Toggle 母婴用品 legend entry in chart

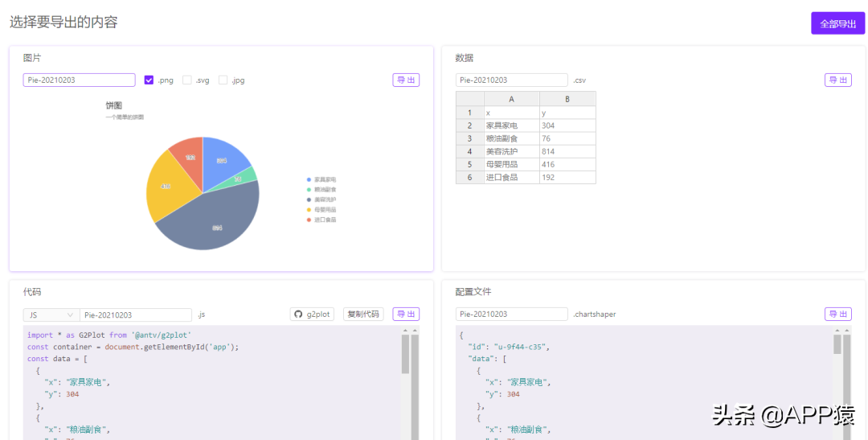(x=321, y=209)
